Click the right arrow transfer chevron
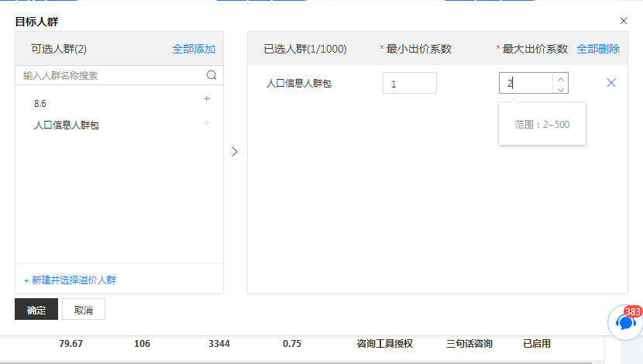 click(235, 152)
